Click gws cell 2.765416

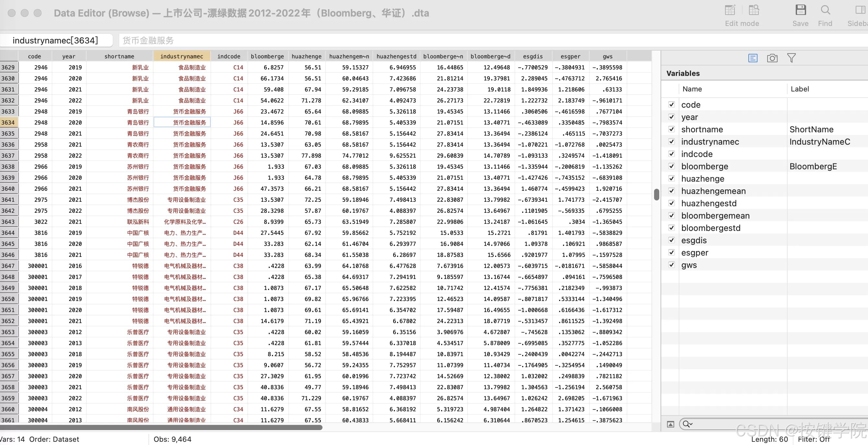pos(609,78)
